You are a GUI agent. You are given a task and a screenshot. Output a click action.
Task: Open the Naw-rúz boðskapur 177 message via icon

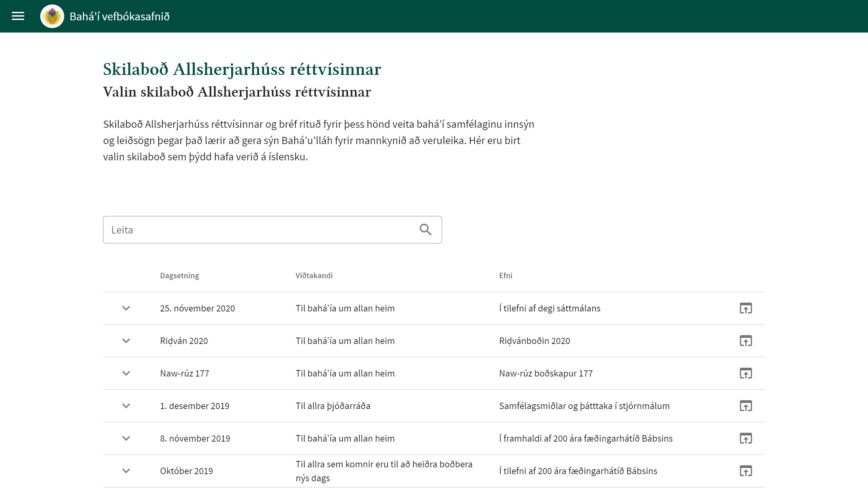746,373
